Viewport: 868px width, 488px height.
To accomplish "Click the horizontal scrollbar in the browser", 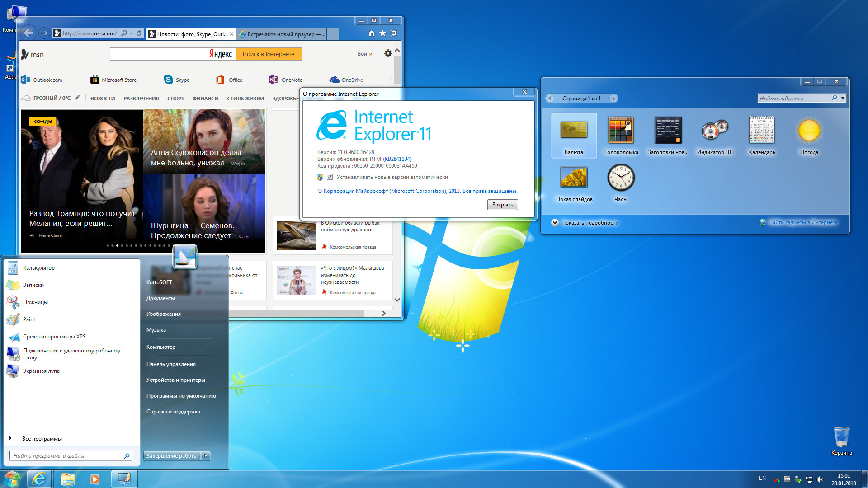I will [296, 313].
